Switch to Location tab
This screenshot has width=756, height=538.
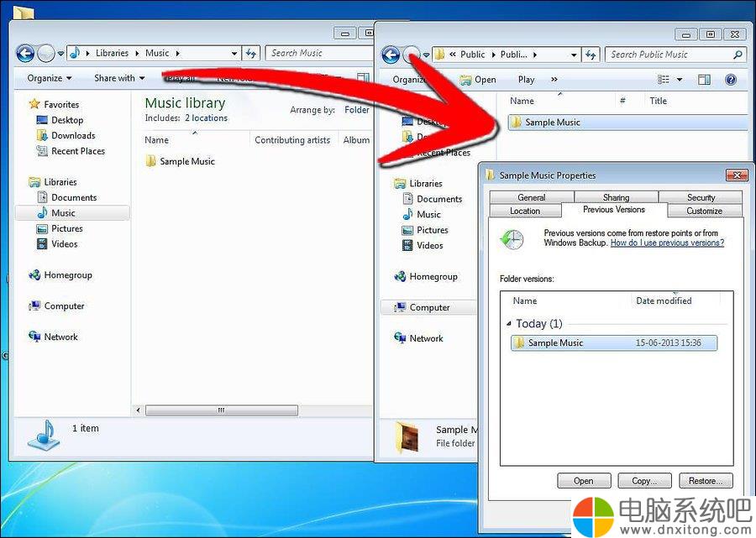(x=525, y=211)
